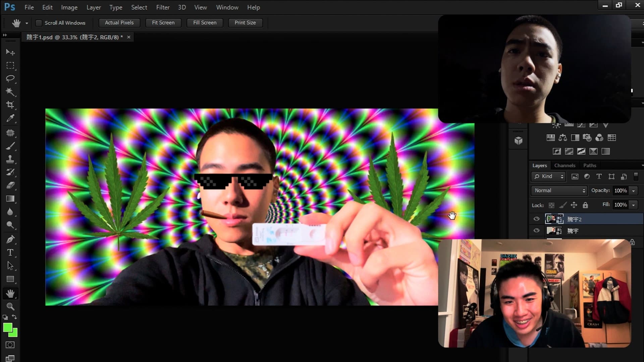
Task: Hide the 魏宇 layer visibility
Action: click(x=536, y=231)
